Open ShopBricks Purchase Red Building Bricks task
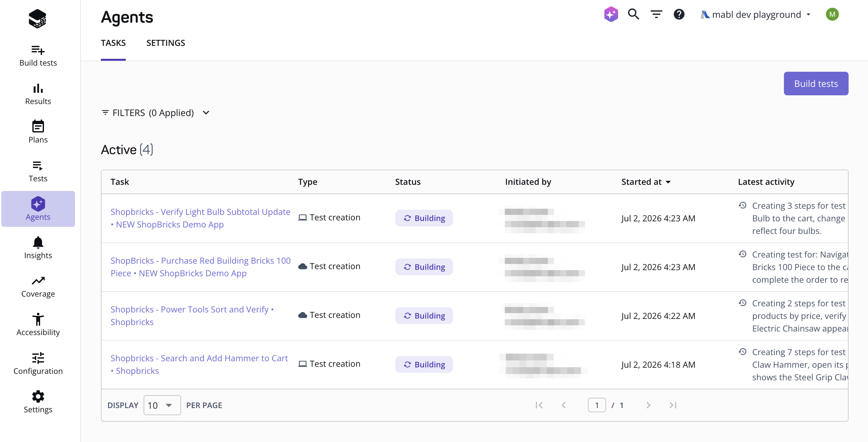 (201, 267)
